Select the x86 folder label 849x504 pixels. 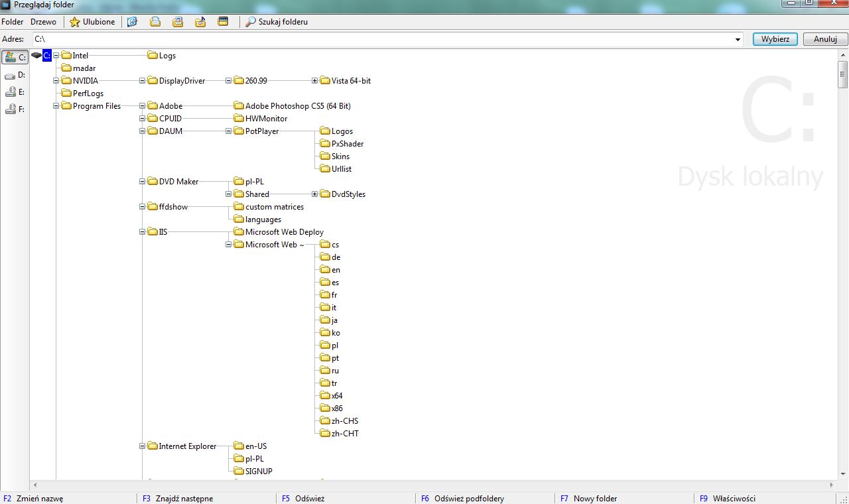click(x=337, y=409)
